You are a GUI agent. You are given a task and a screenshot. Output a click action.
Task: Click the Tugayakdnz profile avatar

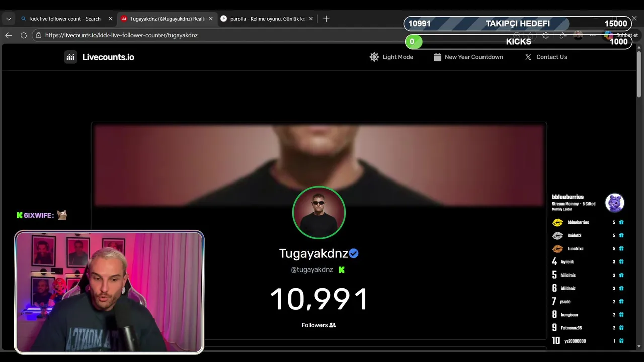click(x=318, y=212)
